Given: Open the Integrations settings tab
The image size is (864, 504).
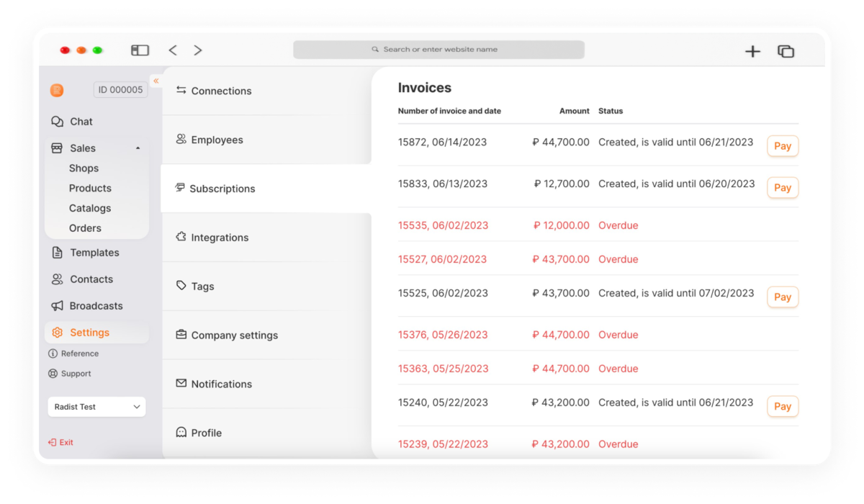Looking at the screenshot, I should [x=266, y=238].
